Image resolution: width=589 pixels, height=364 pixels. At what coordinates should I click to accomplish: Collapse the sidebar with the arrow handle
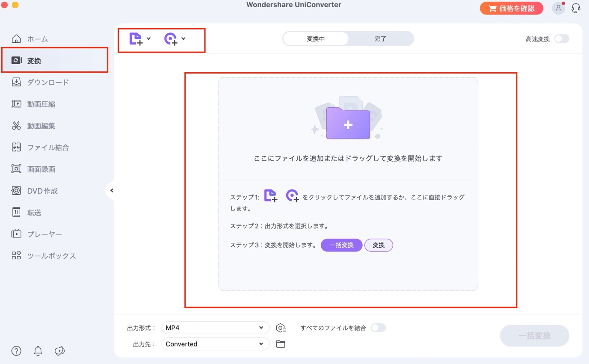tap(111, 190)
